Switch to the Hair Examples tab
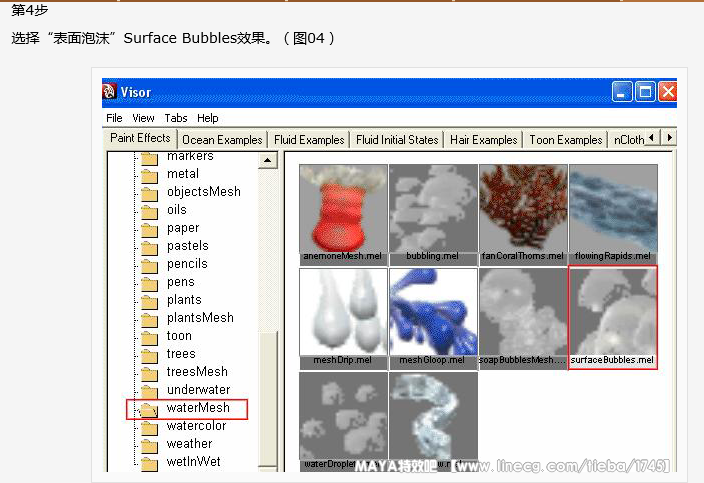Image resolution: width=704 pixels, height=483 pixels. click(483, 140)
